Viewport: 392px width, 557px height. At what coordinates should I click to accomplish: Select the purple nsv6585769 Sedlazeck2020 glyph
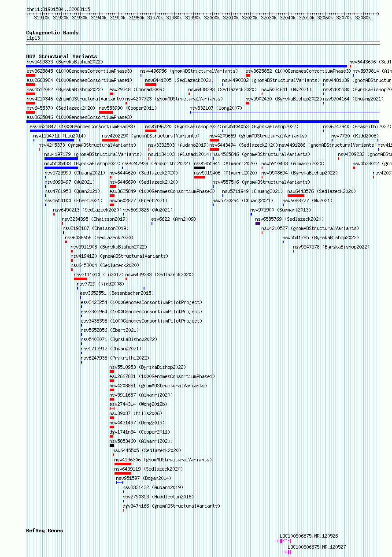click(258, 223)
